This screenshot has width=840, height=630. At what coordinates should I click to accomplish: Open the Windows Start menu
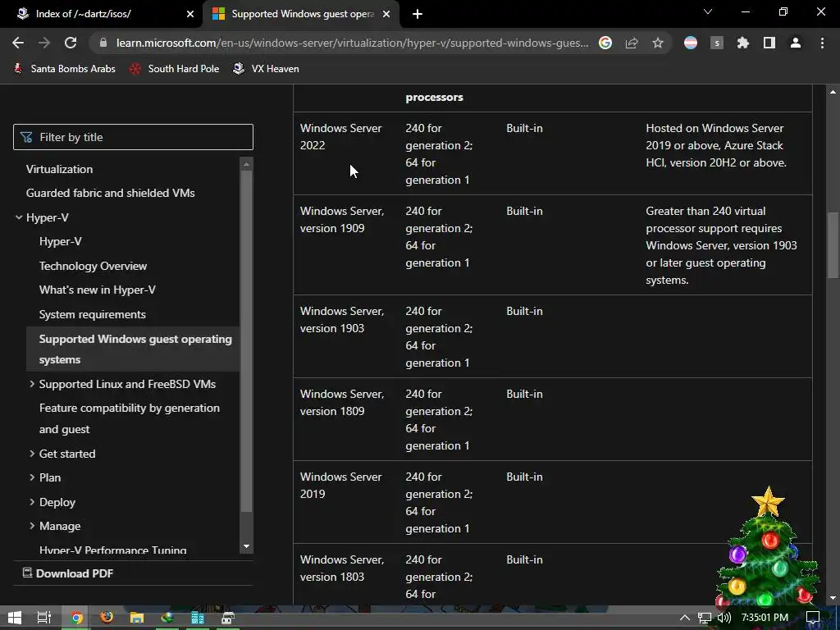[x=15, y=618]
